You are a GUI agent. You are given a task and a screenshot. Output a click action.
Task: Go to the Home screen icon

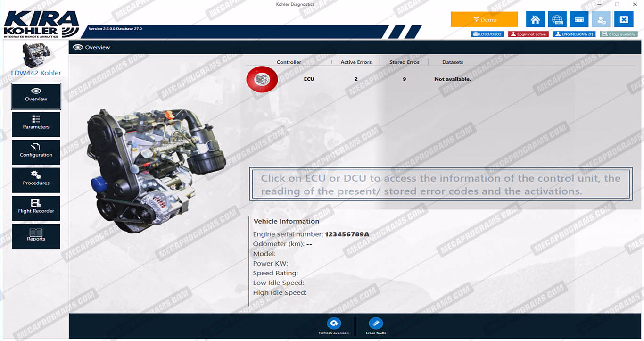pyautogui.click(x=535, y=19)
